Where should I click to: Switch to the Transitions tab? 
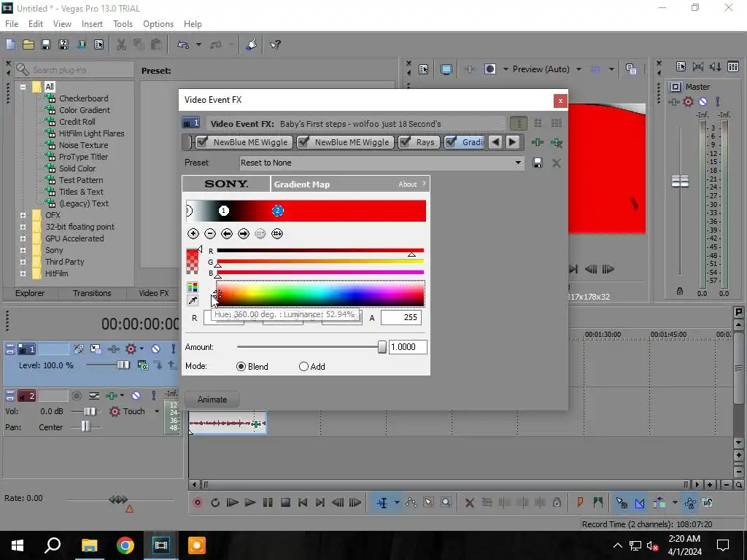point(92,293)
